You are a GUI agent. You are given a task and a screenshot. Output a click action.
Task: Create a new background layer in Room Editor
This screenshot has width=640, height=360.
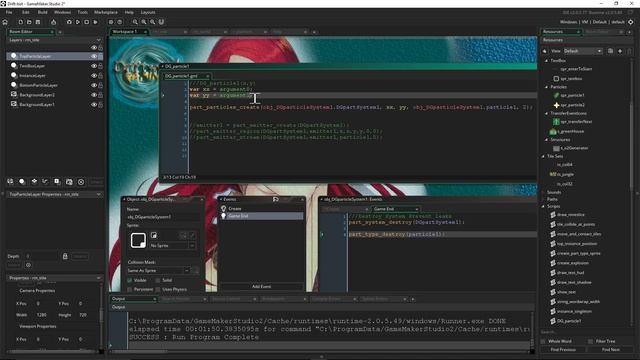[x=10, y=182]
